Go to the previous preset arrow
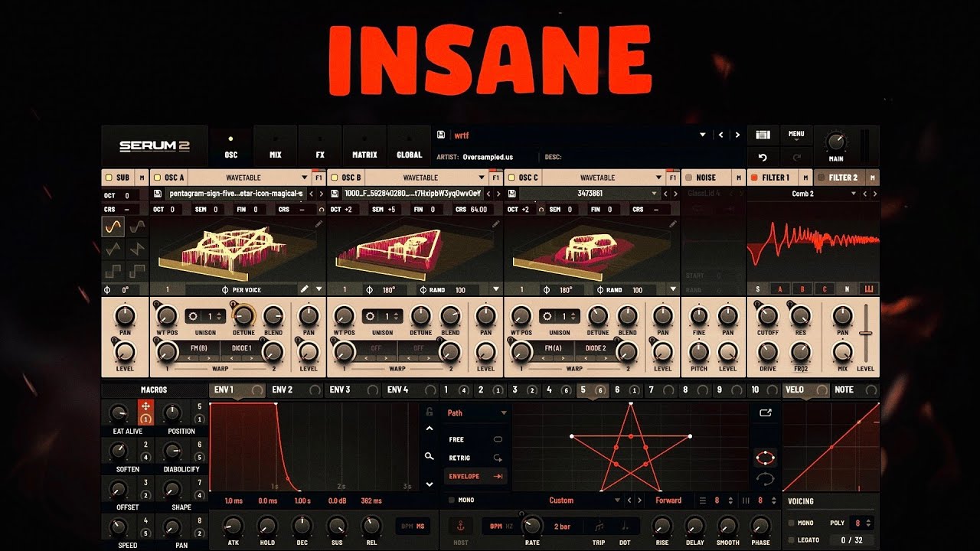Image resolution: width=980 pixels, height=551 pixels. point(720,135)
